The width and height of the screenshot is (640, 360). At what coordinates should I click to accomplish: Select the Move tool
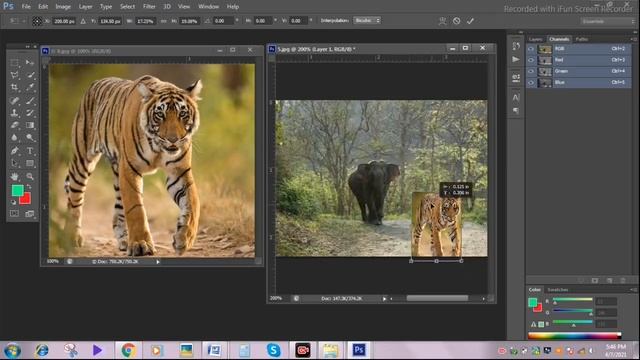[x=30, y=62]
